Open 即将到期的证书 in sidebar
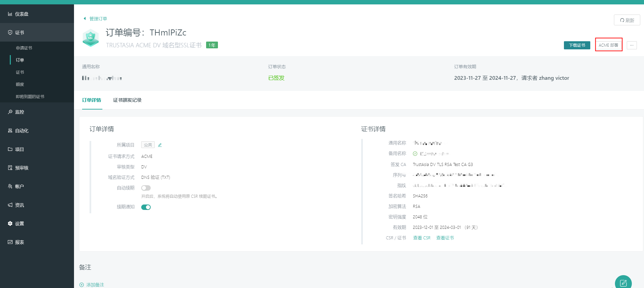 pyautogui.click(x=30, y=97)
